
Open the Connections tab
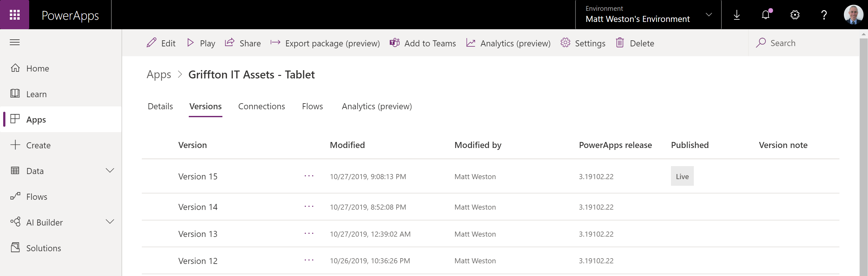(x=261, y=106)
